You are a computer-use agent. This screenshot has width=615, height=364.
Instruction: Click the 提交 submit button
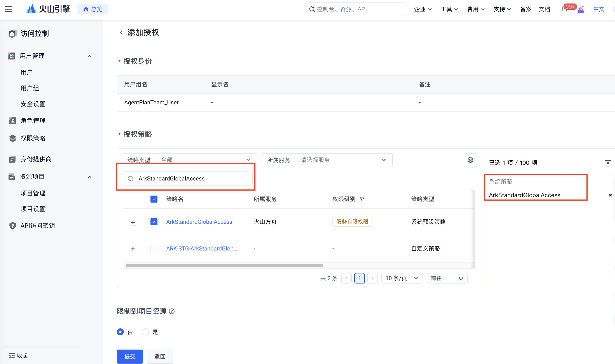pos(130,356)
